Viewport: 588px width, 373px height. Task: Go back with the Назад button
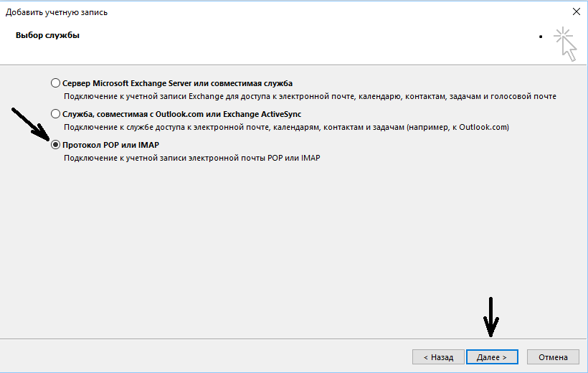(437, 357)
